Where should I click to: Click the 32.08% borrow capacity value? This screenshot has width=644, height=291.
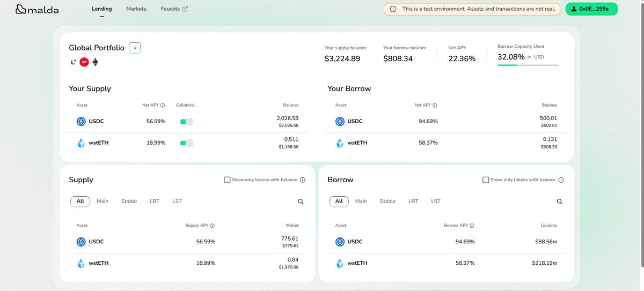coord(511,57)
